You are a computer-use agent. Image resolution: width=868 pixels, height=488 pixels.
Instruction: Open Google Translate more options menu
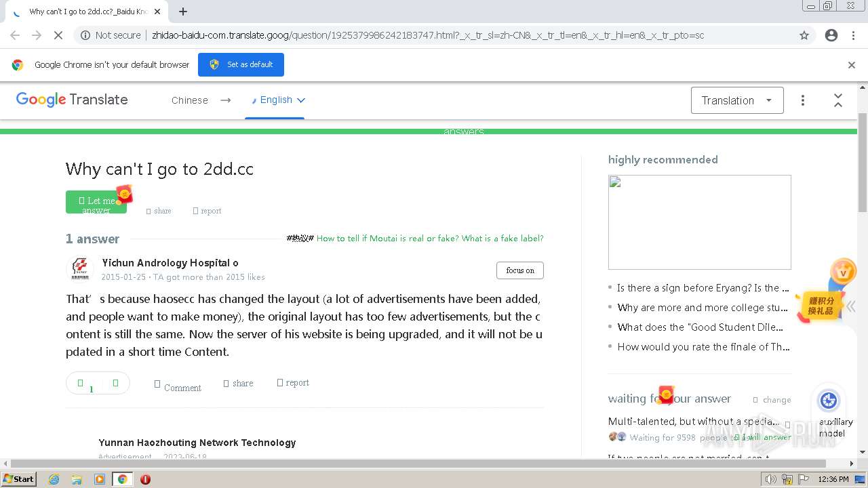(803, 100)
